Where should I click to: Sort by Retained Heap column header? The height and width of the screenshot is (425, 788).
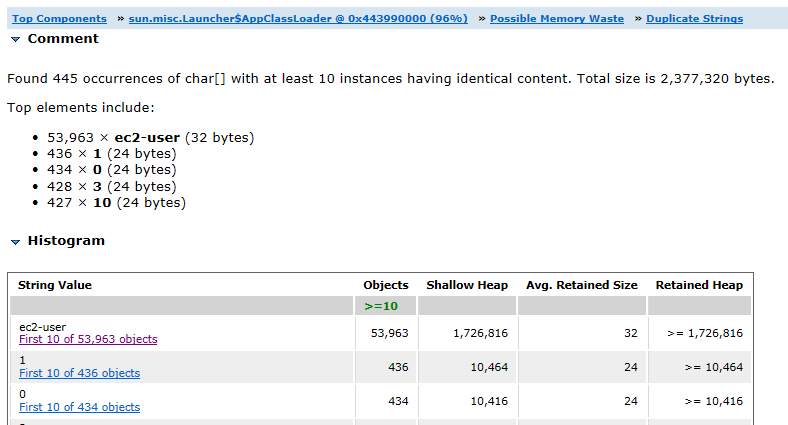(x=699, y=285)
